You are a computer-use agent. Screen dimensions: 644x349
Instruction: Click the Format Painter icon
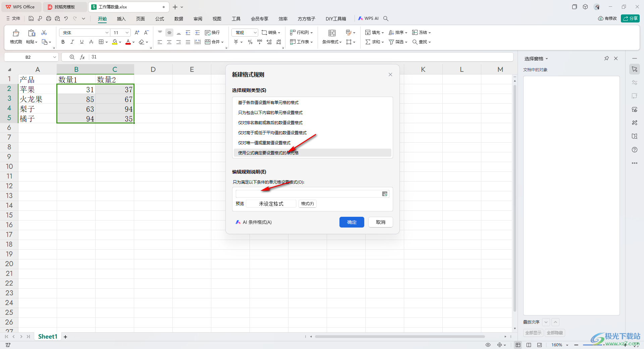pyautogui.click(x=16, y=33)
